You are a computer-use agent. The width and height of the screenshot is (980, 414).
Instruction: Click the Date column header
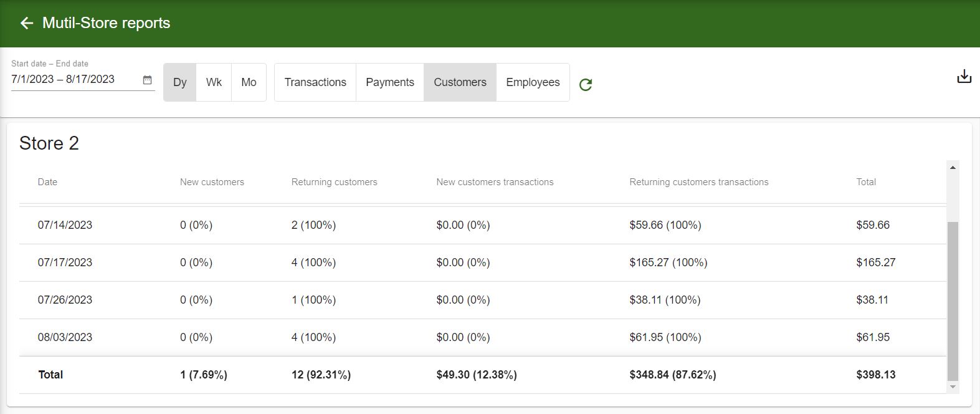47,182
